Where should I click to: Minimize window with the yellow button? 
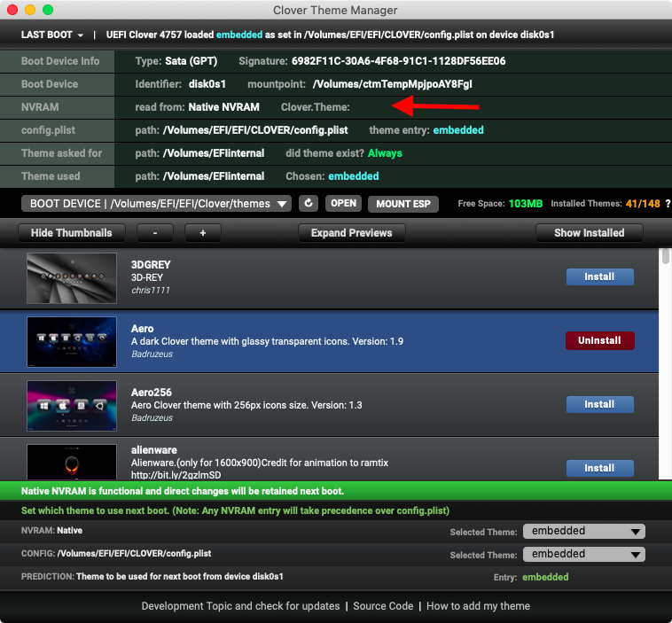tap(30, 10)
